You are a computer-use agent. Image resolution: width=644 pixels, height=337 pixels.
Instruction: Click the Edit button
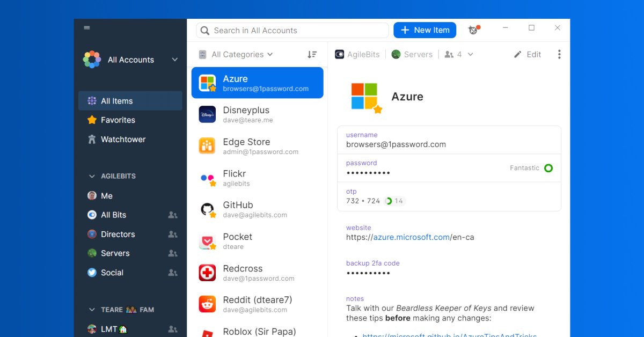528,54
